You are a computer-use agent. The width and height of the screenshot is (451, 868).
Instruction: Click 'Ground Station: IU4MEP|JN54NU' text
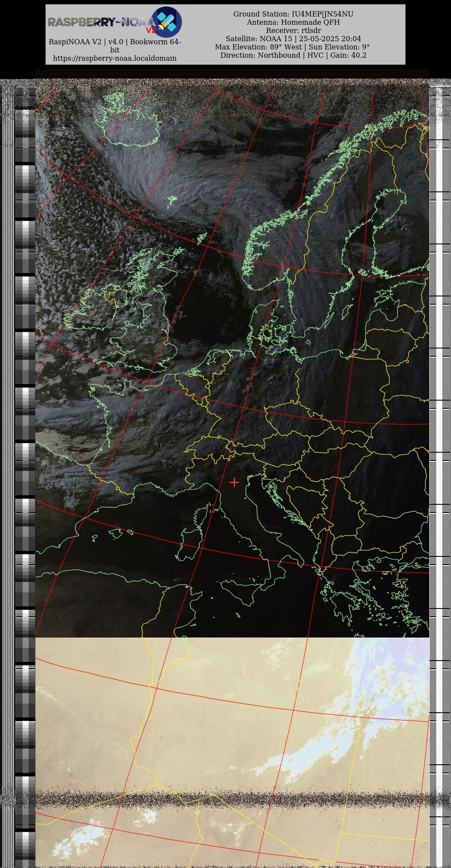click(293, 14)
